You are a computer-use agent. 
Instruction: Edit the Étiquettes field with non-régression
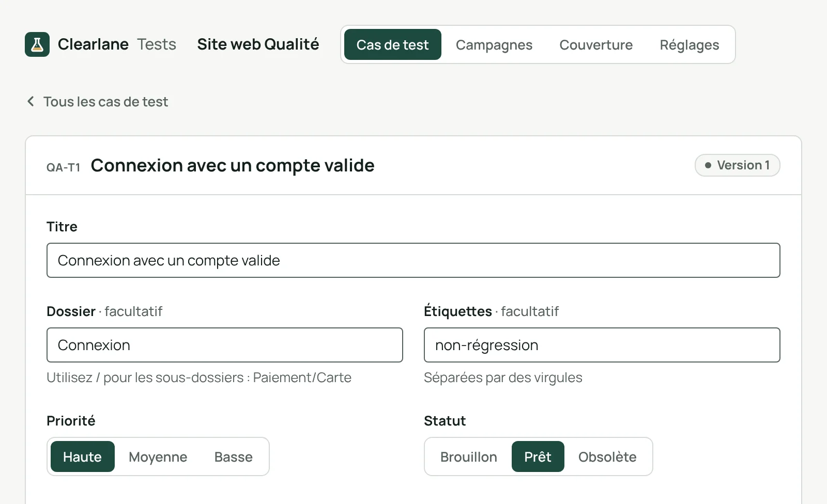[x=602, y=345]
